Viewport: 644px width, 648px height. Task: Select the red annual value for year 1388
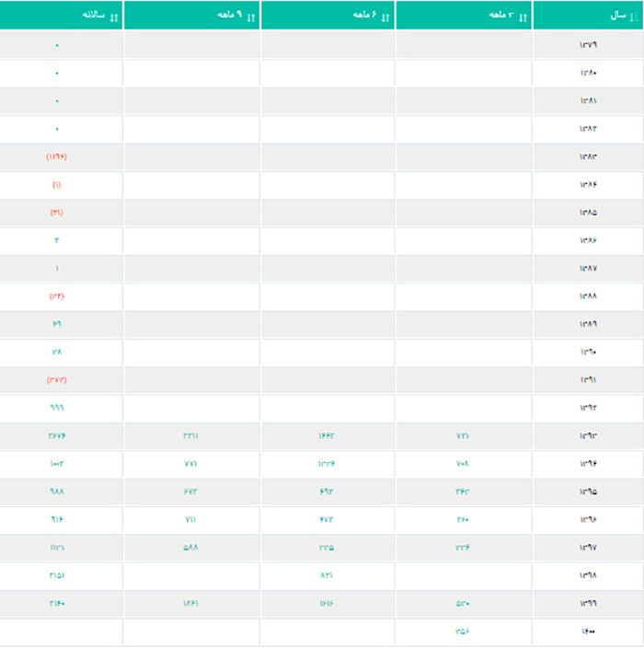(57, 296)
